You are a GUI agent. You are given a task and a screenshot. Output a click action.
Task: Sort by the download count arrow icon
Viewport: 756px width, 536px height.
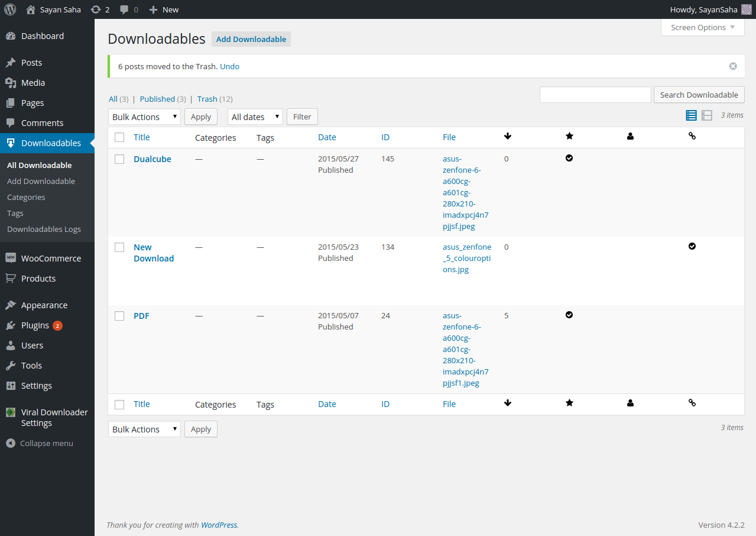tap(507, 136)
